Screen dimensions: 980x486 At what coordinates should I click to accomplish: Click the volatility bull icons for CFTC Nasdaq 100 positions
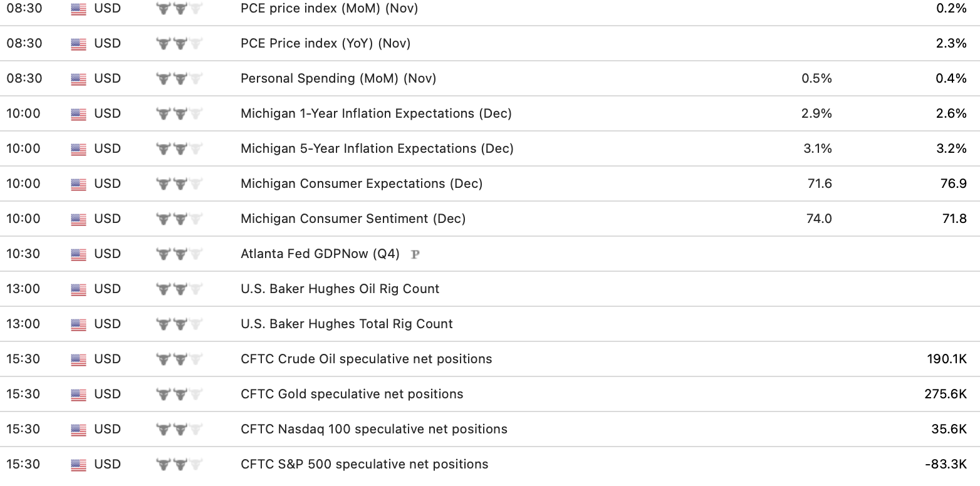(x=180, y=430)
